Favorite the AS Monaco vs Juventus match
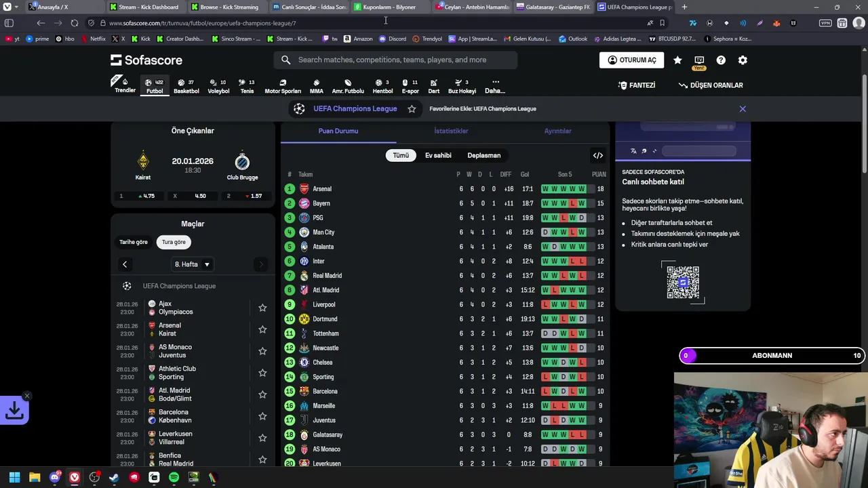Screen dimensions: 868x488 [262, 351]
